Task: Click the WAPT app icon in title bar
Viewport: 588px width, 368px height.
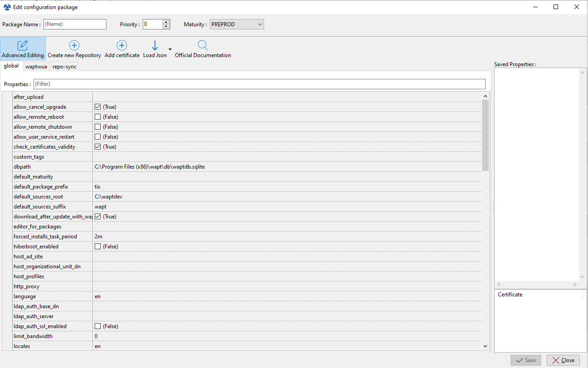Action: [x=7, y=7]
